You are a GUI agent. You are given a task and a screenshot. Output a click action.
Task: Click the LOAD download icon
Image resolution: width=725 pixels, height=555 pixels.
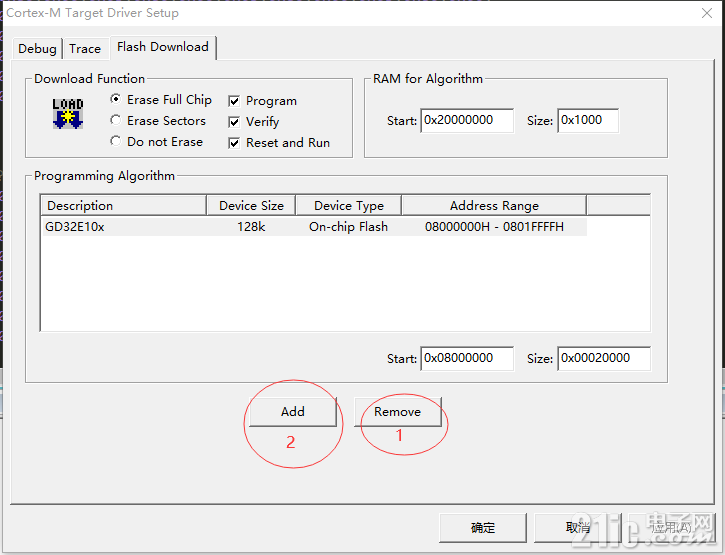[68, 113]
